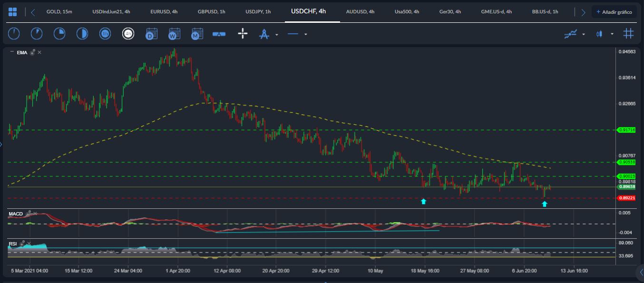Click the candlestick chart type icon
The height and width of the screenshot is (283, 644).
pyautogui.click(x=599, y=34)
